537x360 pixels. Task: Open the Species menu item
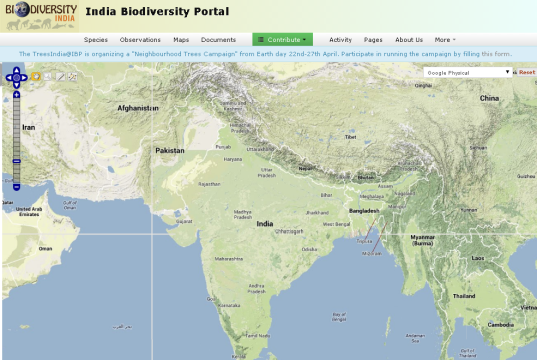pyautogui.click(x=96, y=40)
